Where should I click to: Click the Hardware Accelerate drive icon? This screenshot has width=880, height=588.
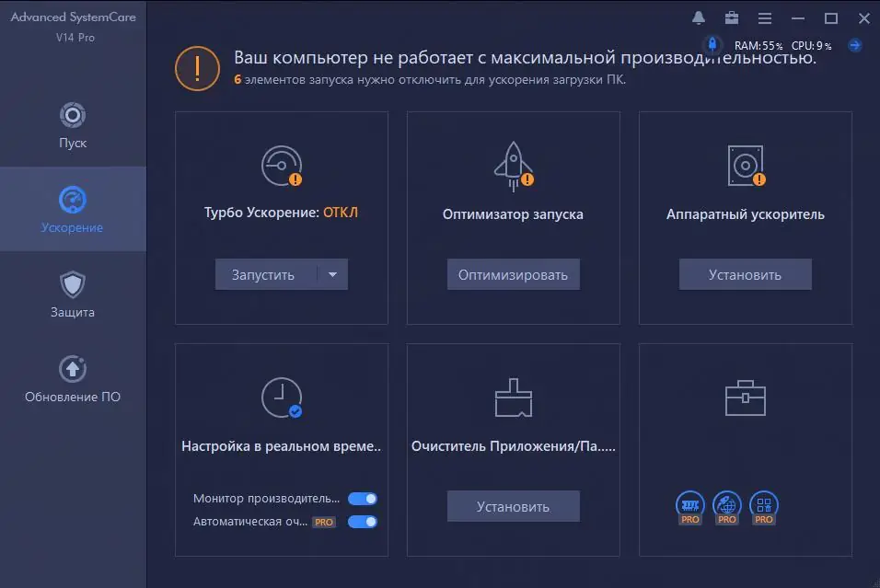click(x=745, y=166)
